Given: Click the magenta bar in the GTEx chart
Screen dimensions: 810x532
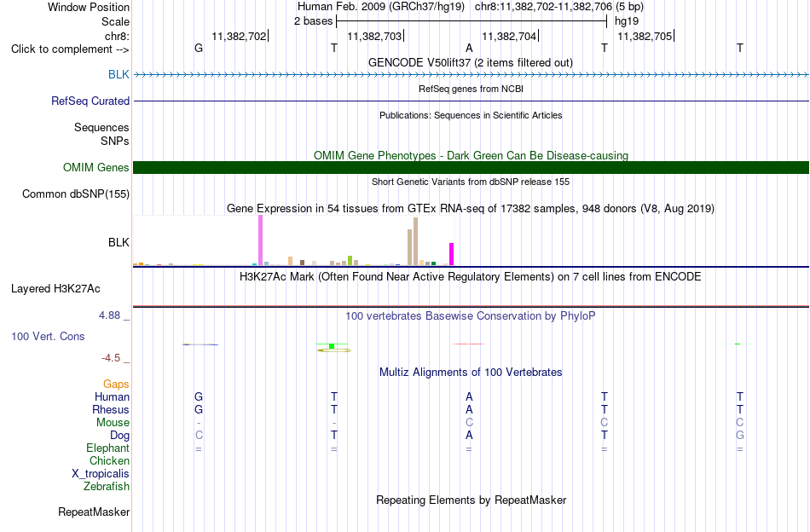Looking at the screenshot, I should [451, 254].
